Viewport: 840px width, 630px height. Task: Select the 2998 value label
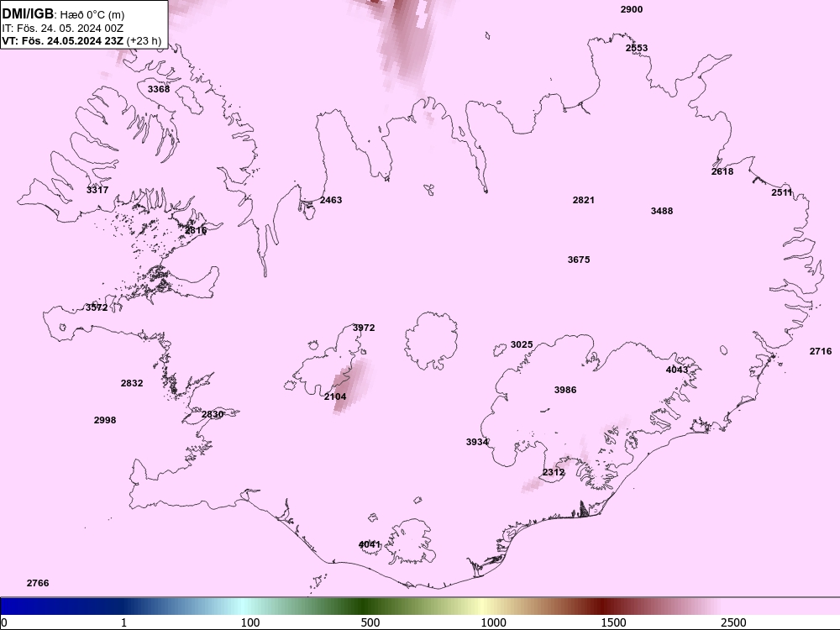click(105, 420)
